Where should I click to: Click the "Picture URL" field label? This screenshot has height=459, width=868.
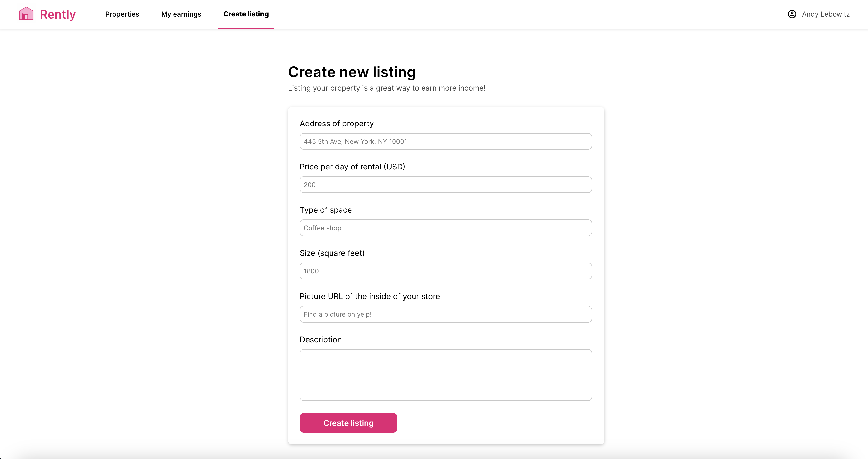pyautogui.click(x=370, y=296)
